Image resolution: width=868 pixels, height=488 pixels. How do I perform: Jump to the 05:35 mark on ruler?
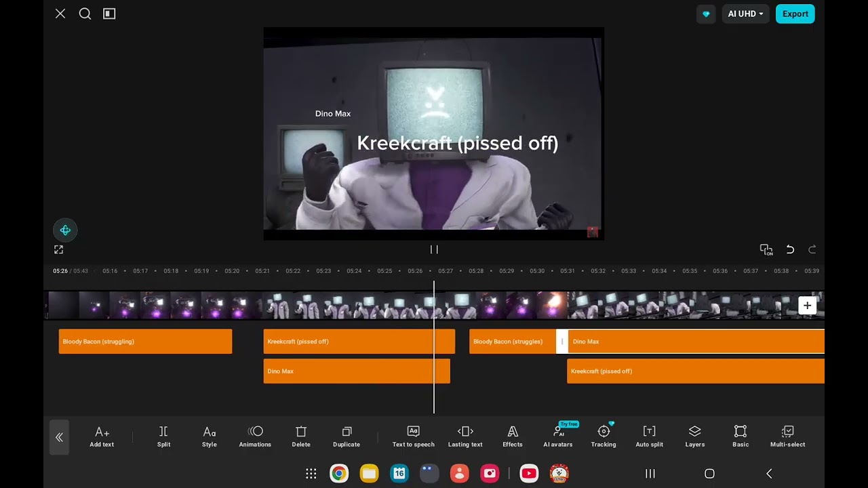point(690,271)
